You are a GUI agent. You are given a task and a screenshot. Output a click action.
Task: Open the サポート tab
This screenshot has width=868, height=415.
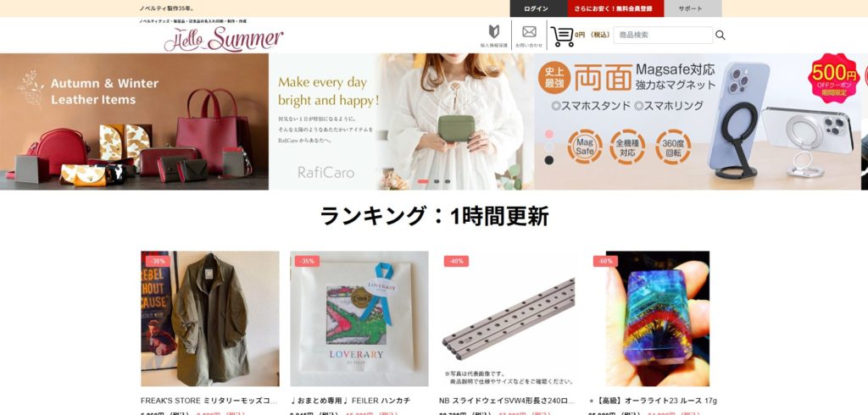click(693, 8)
